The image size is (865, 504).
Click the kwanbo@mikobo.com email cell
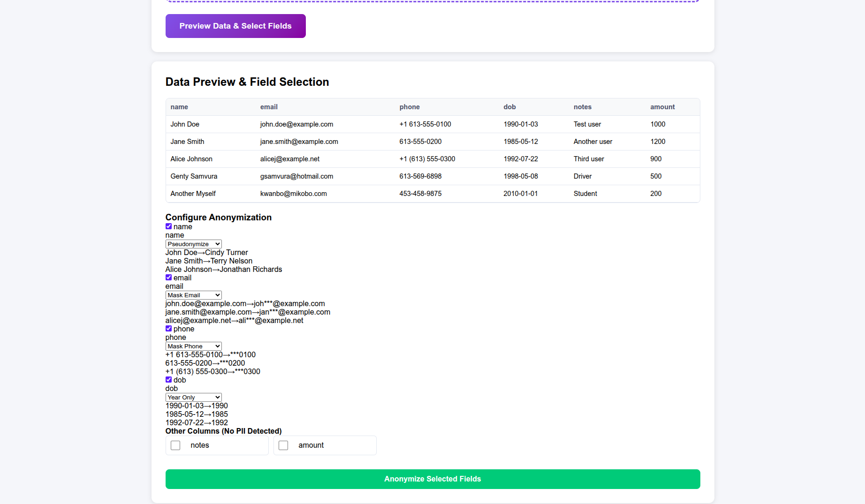294,193
